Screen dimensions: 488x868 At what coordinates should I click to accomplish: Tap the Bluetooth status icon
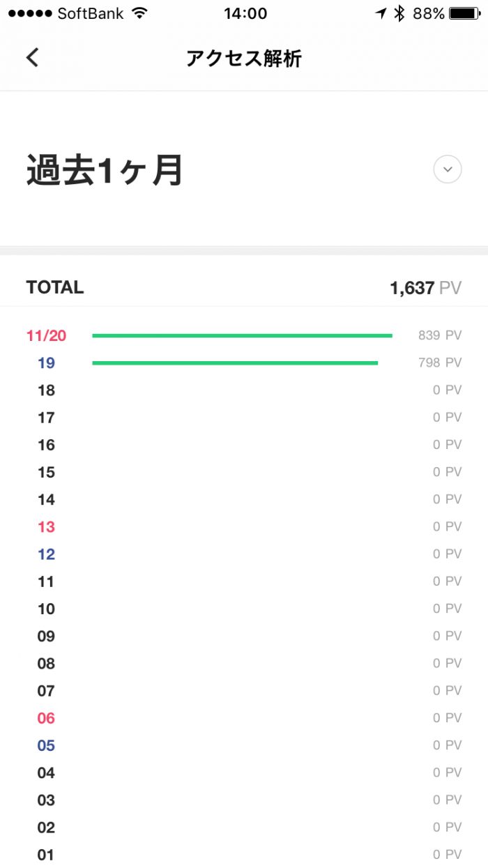pos(399,13)
